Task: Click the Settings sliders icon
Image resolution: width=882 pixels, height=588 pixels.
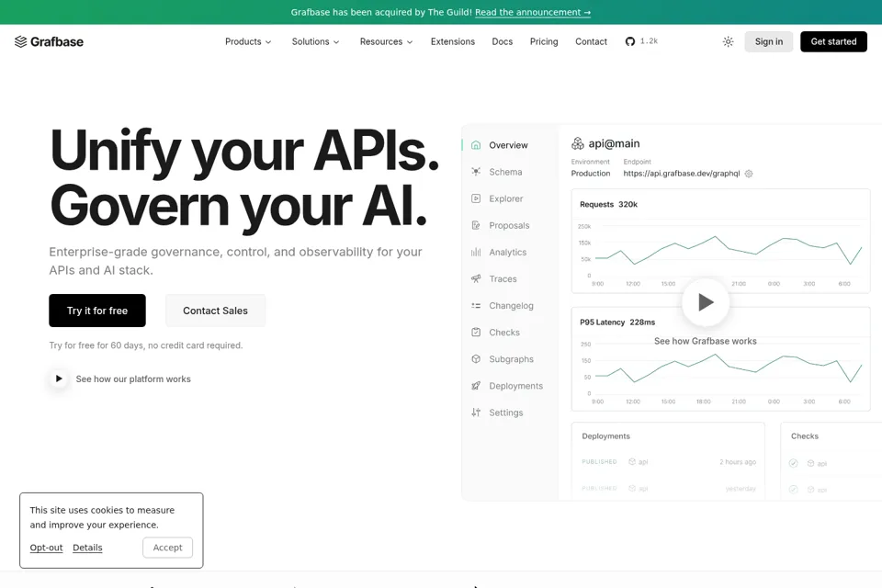Action: coord(476,413)
